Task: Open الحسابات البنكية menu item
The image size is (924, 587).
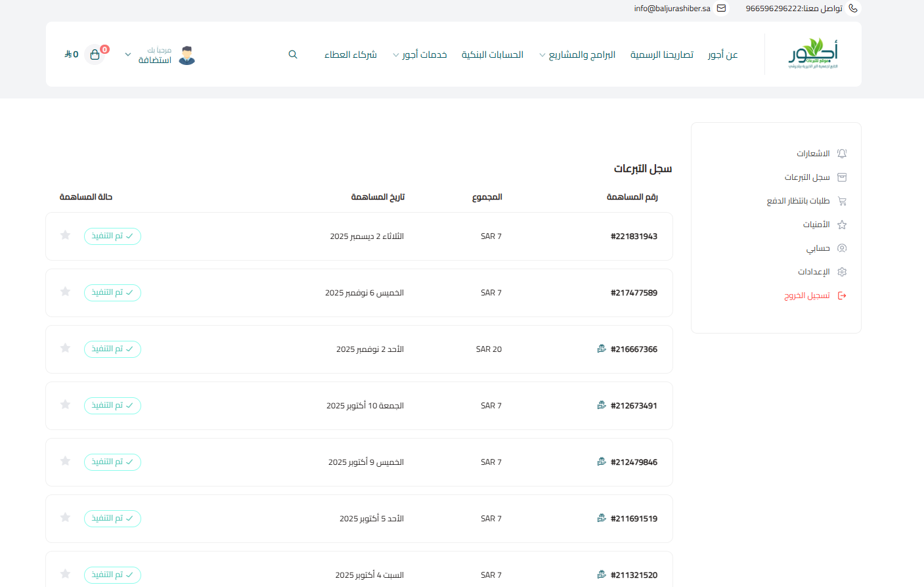Action: [492, 54]
